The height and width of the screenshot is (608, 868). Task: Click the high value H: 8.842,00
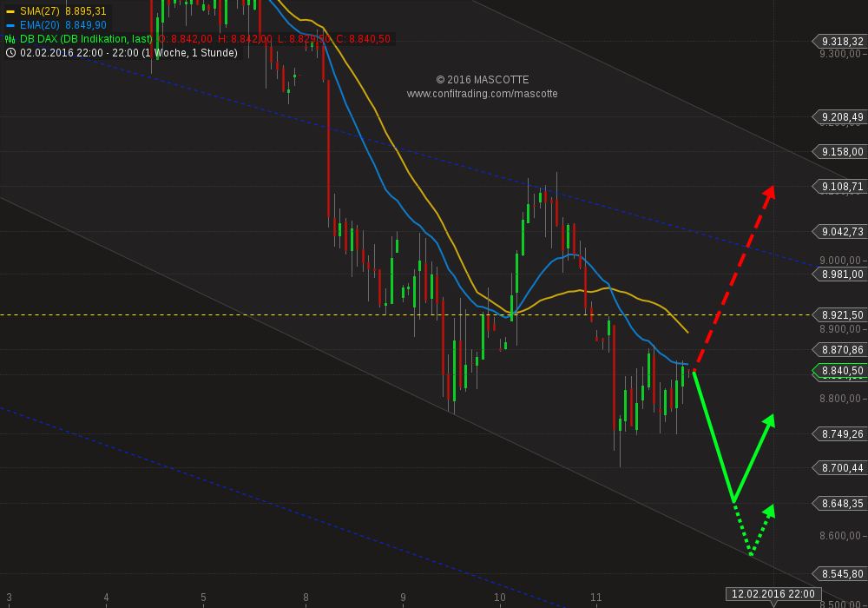245,39
